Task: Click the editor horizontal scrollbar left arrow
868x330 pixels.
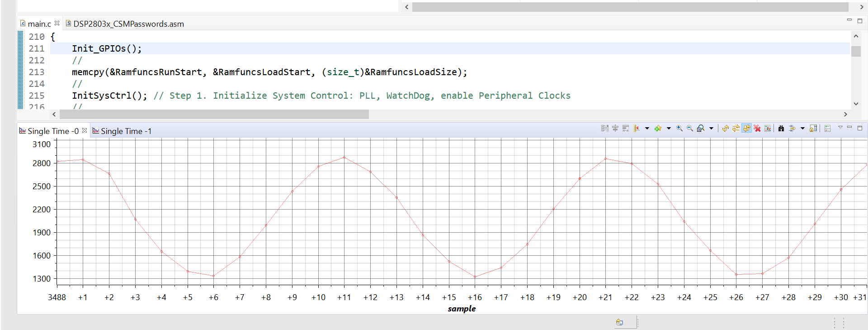Action: tap(54, 115)
